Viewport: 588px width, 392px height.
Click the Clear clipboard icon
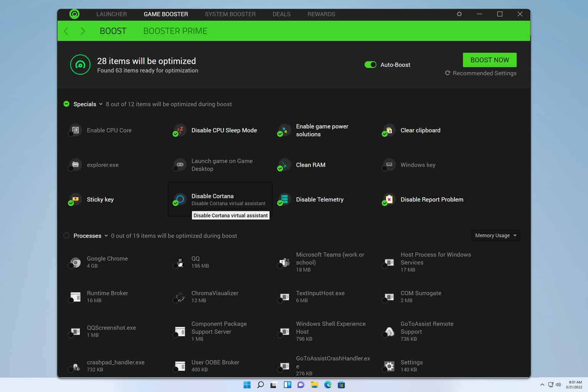(389, 130)
